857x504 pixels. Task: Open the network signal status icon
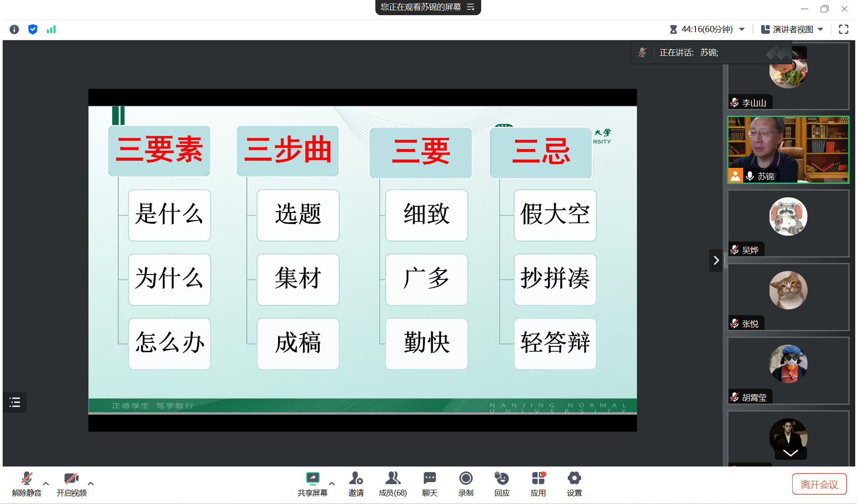click(51, 29)
